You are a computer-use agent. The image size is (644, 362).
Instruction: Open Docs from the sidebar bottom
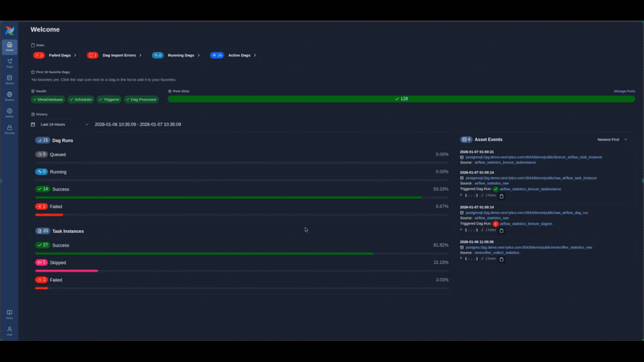[x=9, y=314]
